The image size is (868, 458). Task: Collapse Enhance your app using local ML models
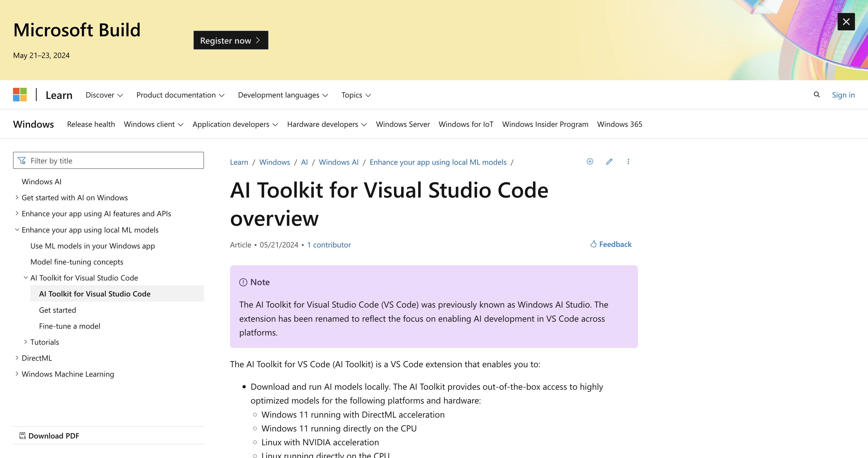17,230
